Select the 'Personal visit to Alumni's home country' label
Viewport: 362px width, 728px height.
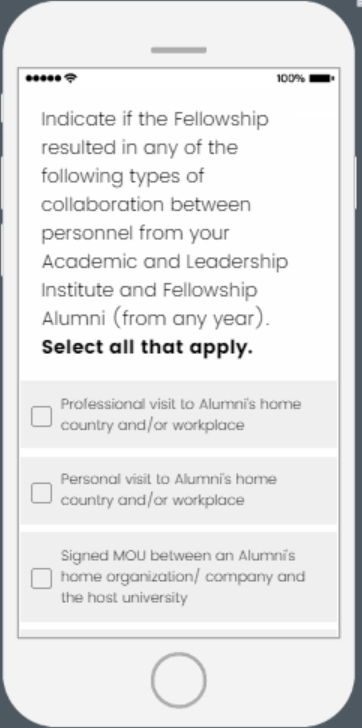coord(169,490)
